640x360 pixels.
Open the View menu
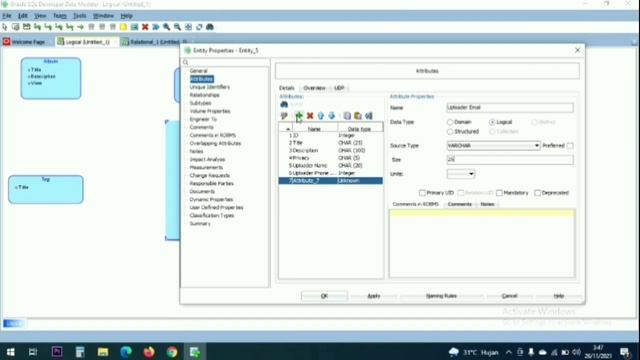40,16
